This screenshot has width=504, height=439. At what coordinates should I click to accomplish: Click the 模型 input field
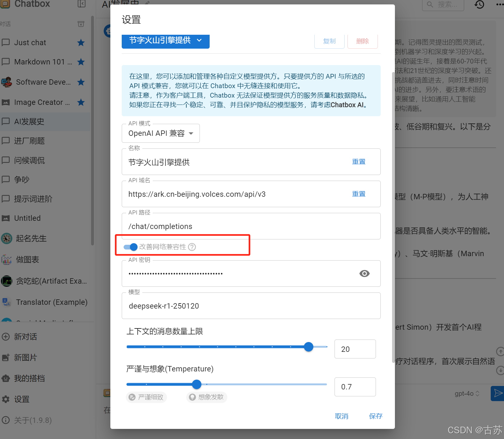pos(251,306)
